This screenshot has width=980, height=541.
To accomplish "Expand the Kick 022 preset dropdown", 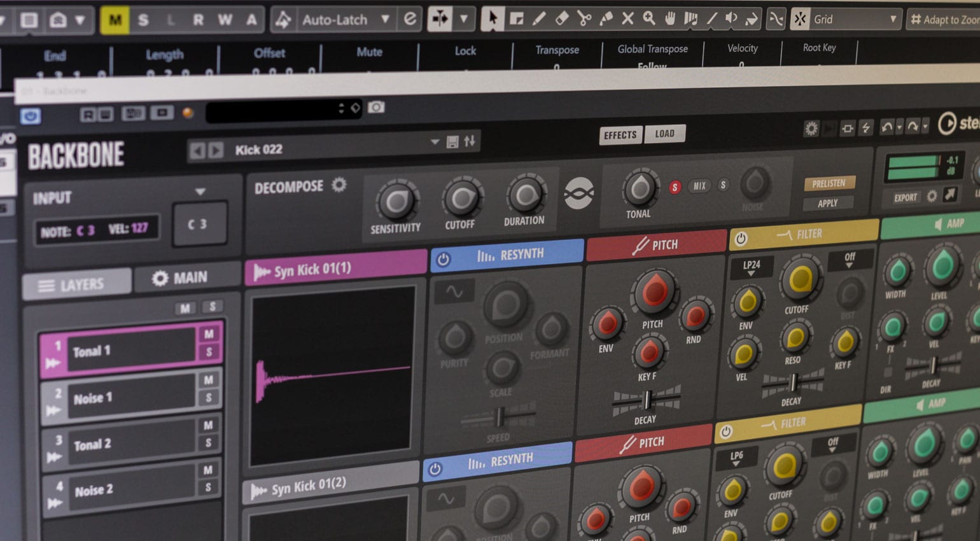I will [x=435, y=142].
